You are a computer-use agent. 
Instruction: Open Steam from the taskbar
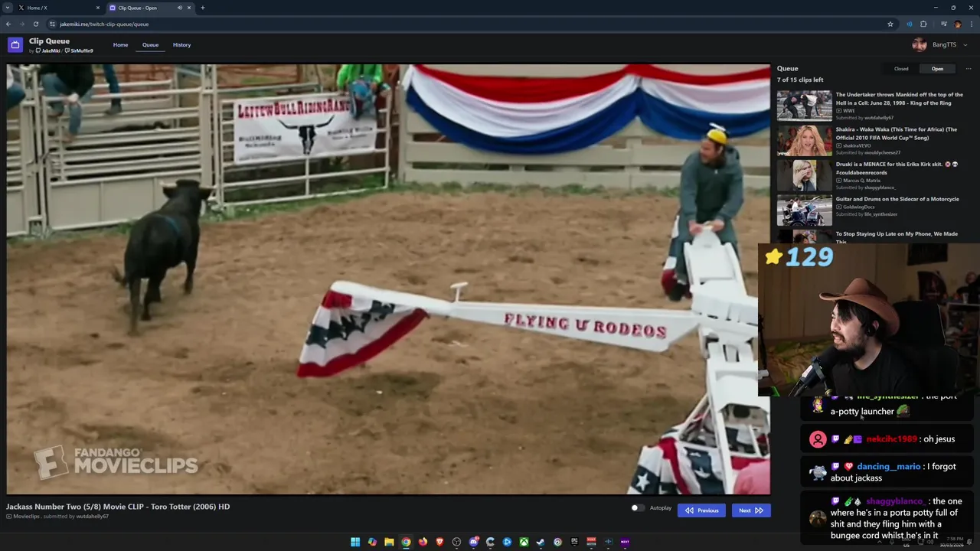coord(541,542)
